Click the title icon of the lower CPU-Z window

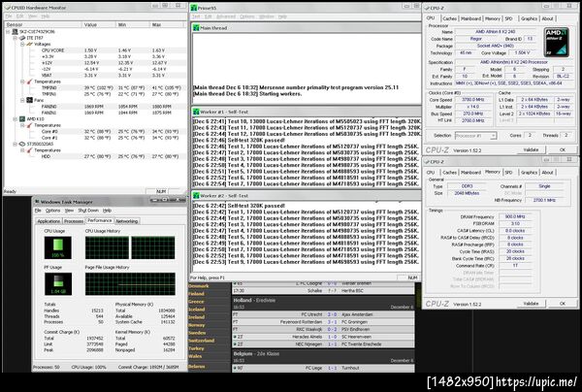tap(428, 162)
